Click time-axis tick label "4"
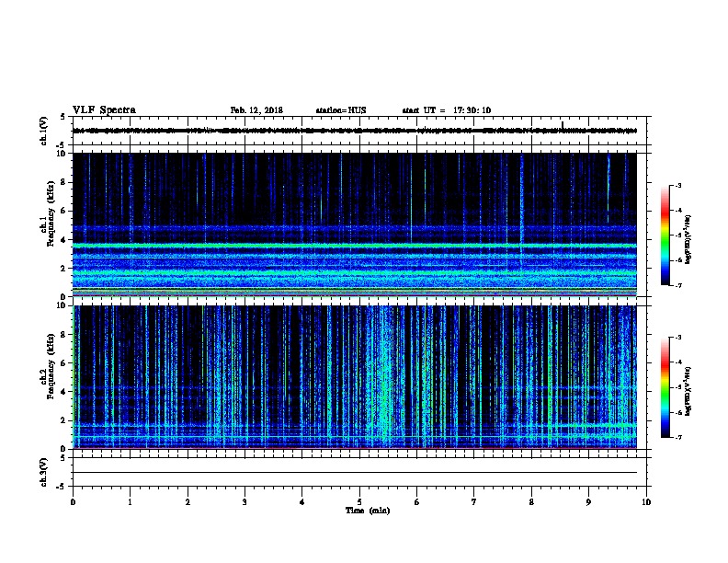 pyautogui.click(x=302, y=502)
